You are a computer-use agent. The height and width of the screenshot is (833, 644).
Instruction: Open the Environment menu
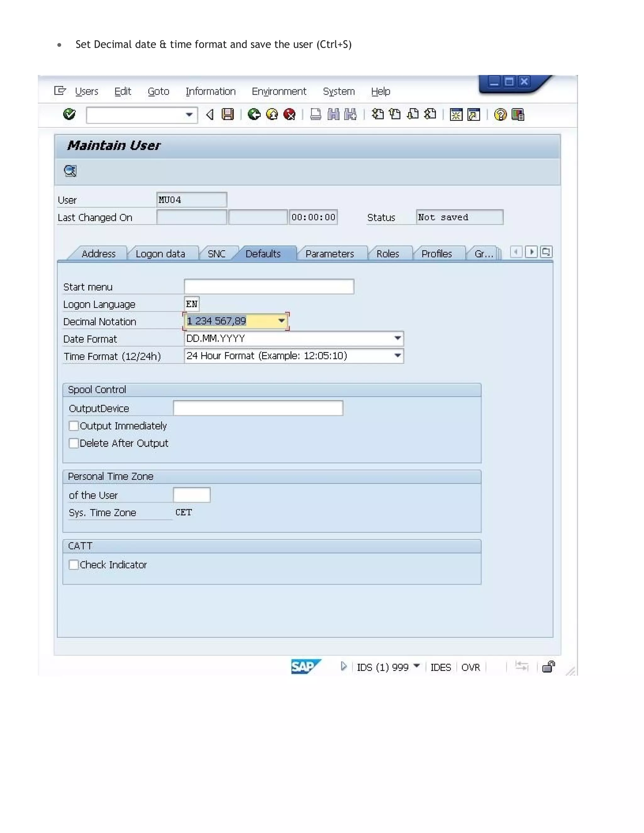(x=279, y=91)
